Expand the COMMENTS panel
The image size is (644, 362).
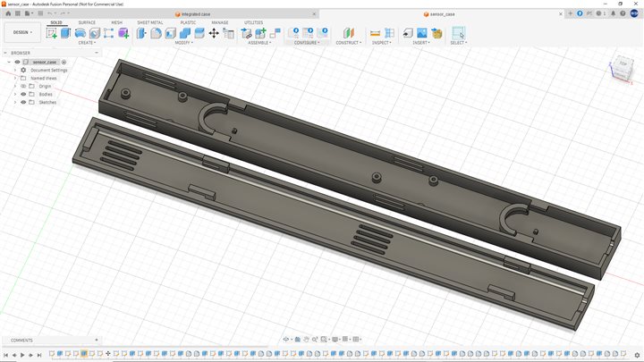click(x=97, y=340)
